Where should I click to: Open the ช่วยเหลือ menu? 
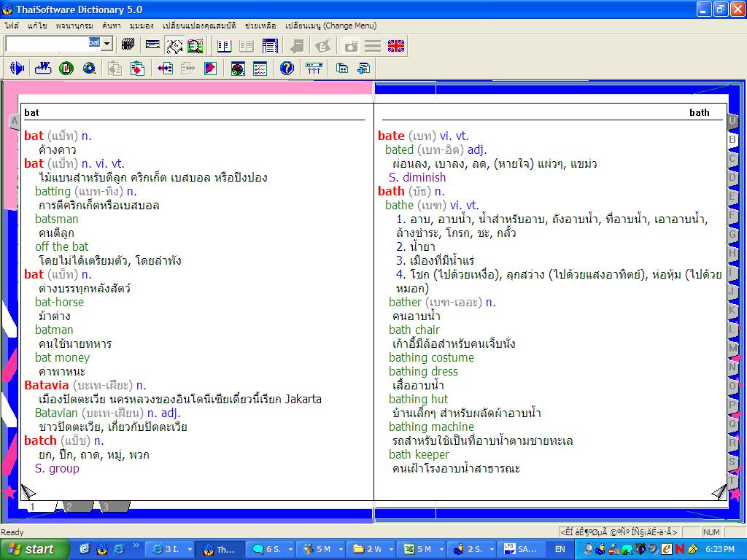(260, 26)
